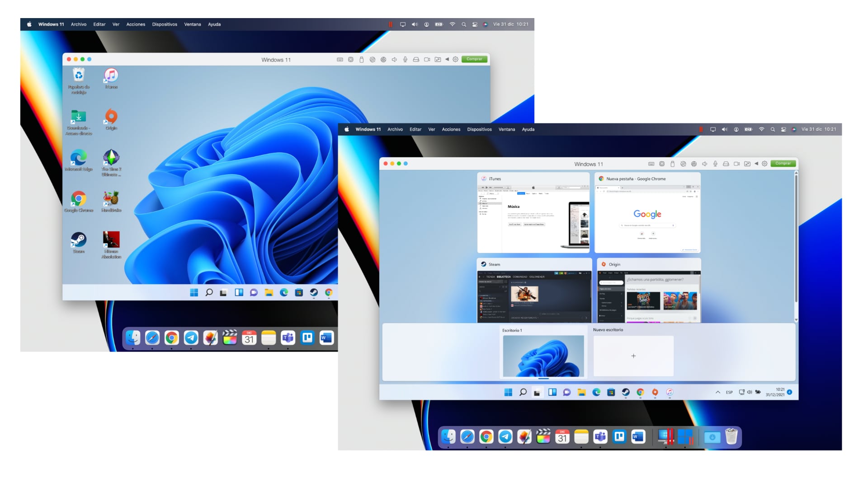Pause the VM via red pause icon
Image resolution: width=868 pixels, height=488 pixels.
[702, 129]
